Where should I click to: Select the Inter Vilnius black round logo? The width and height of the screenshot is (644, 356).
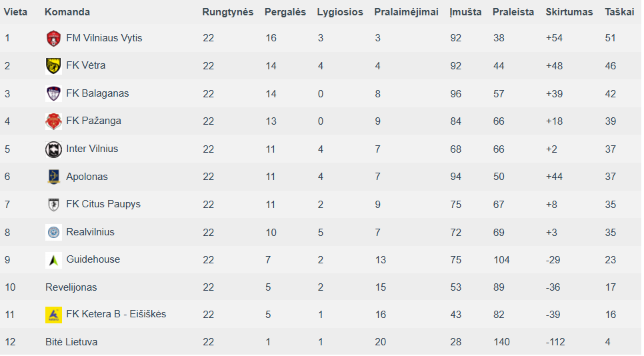[x=53, y=149]
